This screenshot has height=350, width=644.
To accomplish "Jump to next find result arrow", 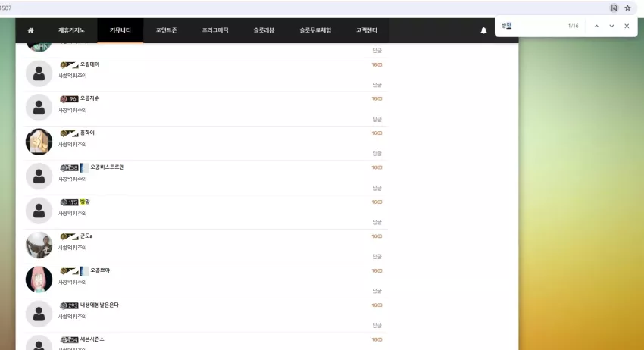I will (x=611, y=26).
